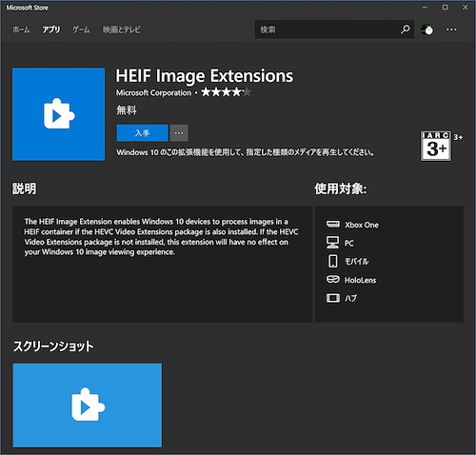
Task: Click the モバイル label
Action: pyautogui.click(x=357, y=262)
